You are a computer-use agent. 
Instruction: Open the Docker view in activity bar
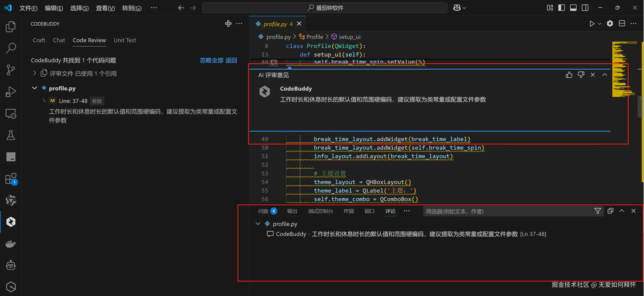click(x=11, y=244)
